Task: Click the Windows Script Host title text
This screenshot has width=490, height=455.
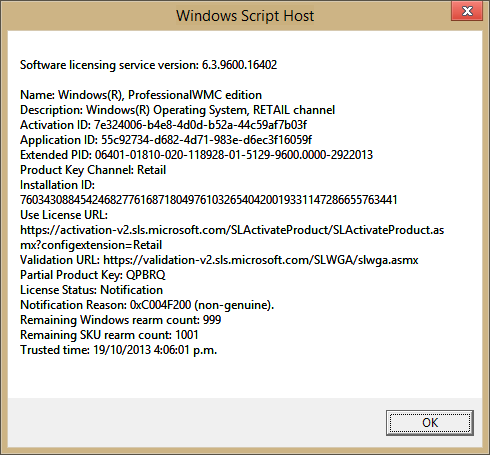Action: click(245, 16)
